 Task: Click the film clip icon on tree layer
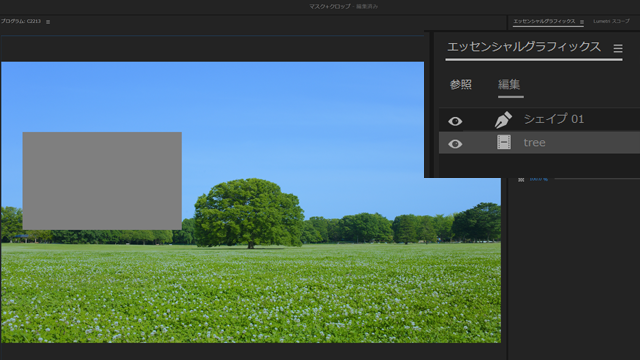coord(504,142)
